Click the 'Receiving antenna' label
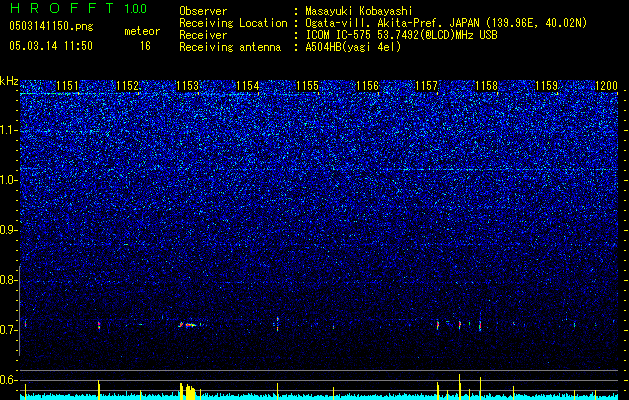 pos(230,47)
